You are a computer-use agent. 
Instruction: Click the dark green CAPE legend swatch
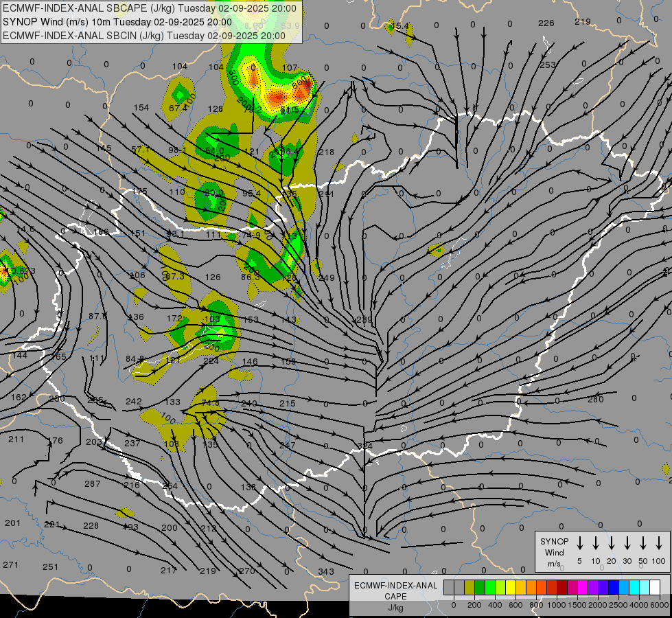pyautogui.click(x=480, y=588)
